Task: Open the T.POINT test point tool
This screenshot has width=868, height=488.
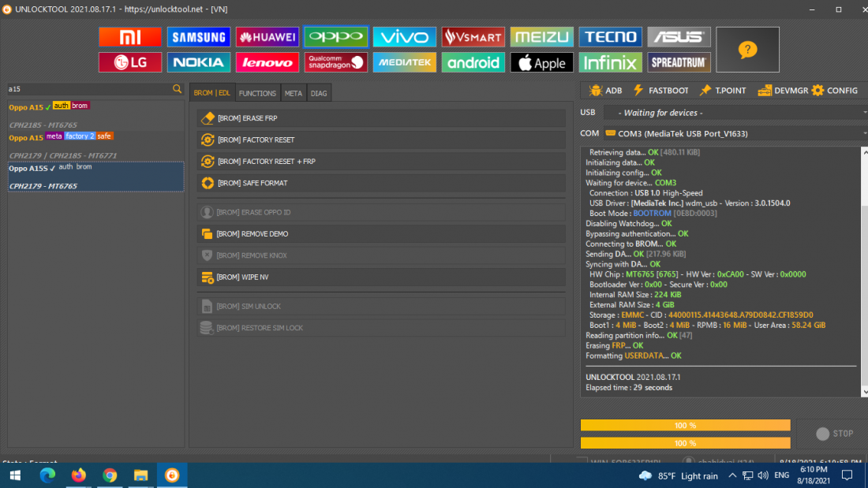Action: (x=722, y=90)
